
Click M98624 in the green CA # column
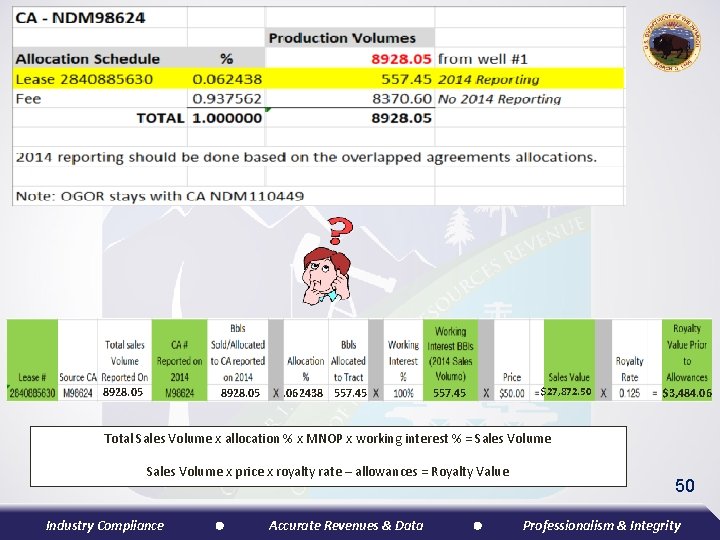[x=179, y=393]
